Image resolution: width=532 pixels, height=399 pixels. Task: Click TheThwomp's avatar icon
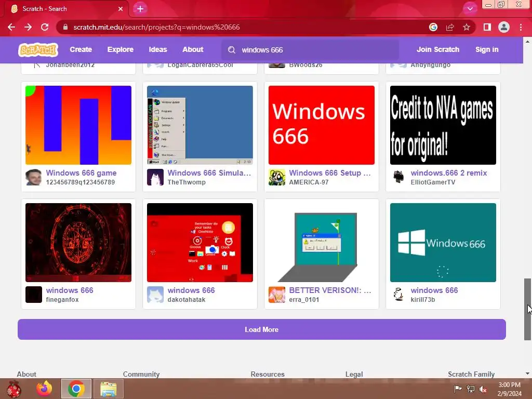coord(155,177)
